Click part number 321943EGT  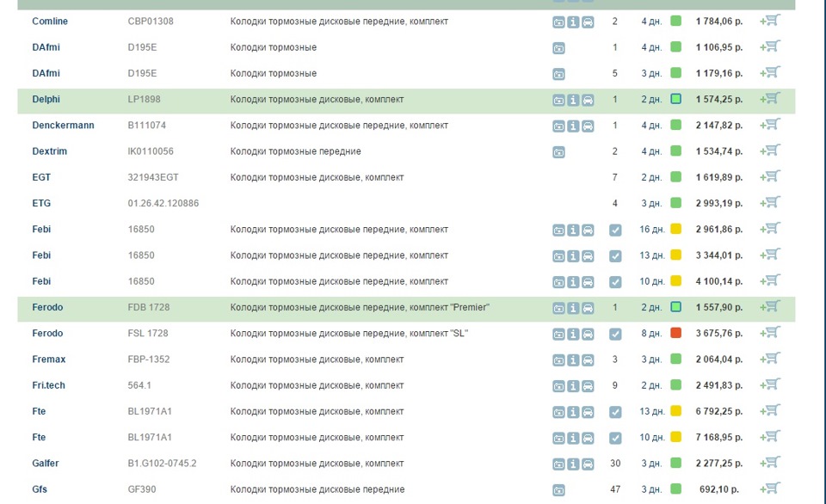pyautogui.click(x=153, y=177)
